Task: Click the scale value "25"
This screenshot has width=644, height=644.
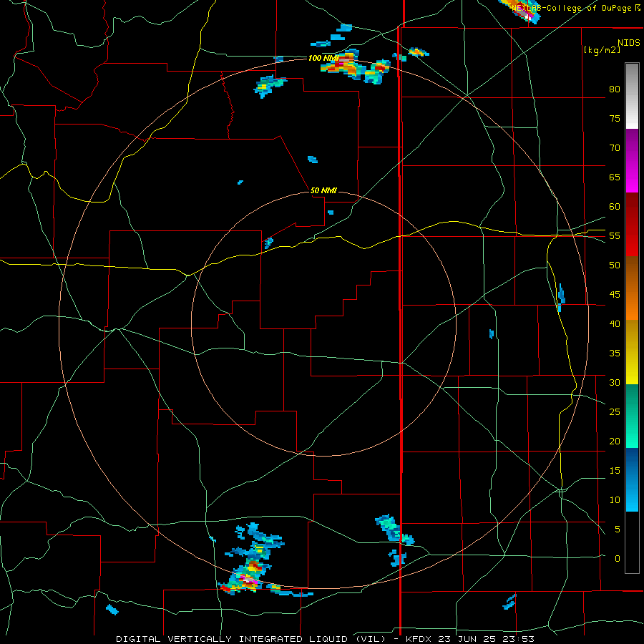Action: [615, 412]
